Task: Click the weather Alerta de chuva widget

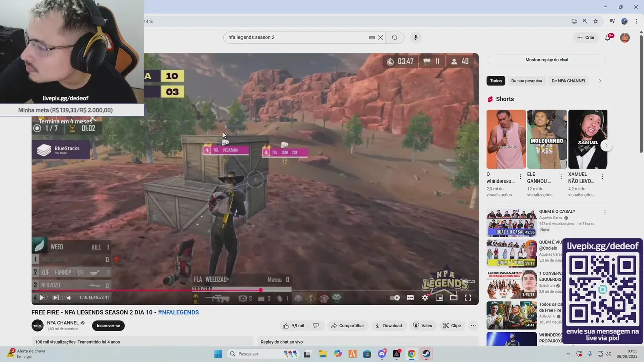Action: (x=25, y=354)
